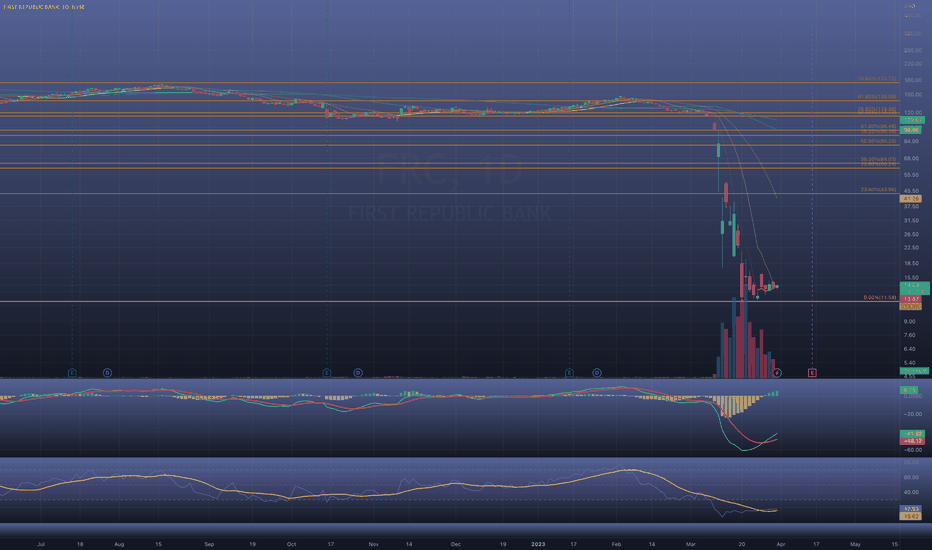
Task: Click the 45.50 price axis label
Action: point(911,191)
